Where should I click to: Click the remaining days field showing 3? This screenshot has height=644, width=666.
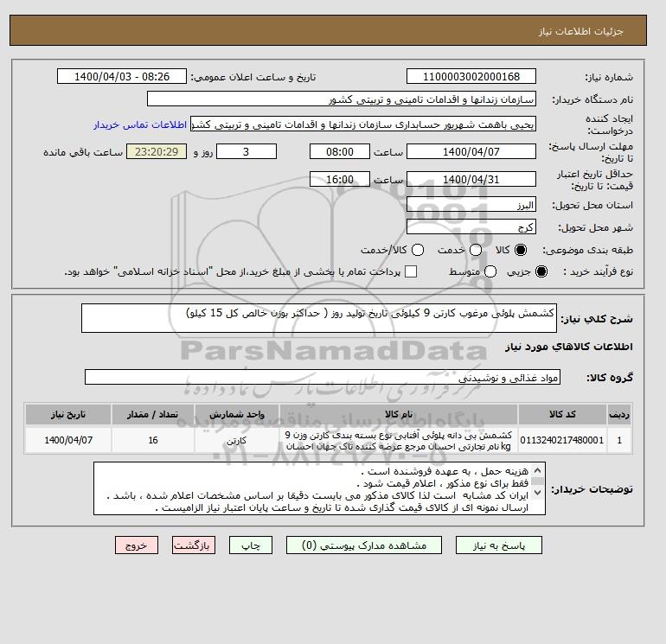247,151
